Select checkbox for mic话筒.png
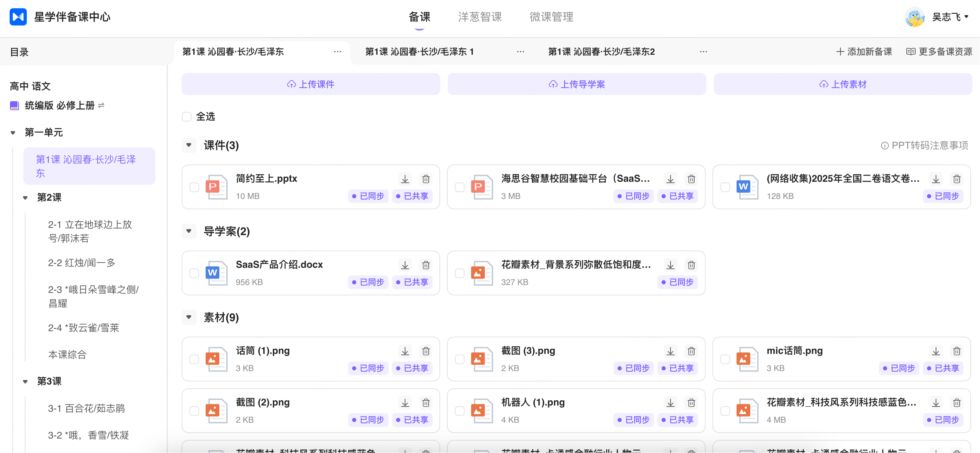 725,359
